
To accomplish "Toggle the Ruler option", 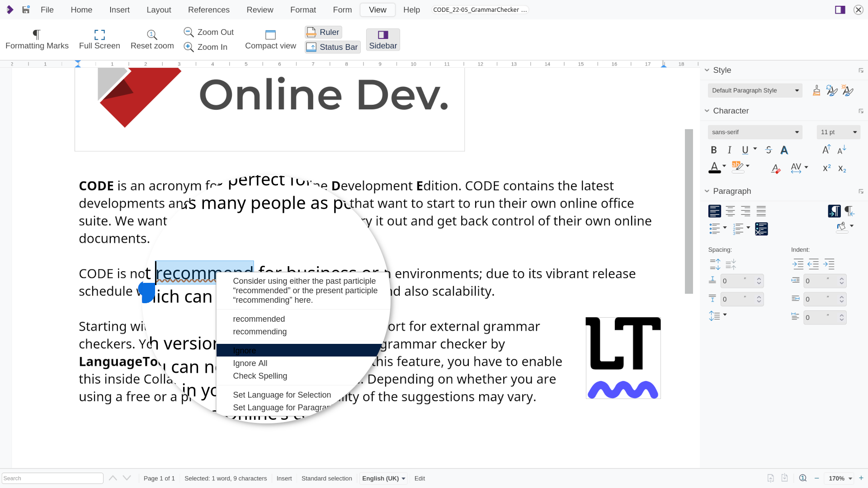I will click(323, 32).
